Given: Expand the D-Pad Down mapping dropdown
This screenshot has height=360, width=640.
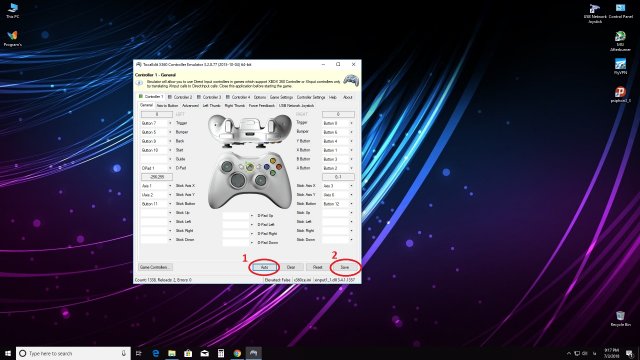Looking at the screenshot, I should coord(252,242).
